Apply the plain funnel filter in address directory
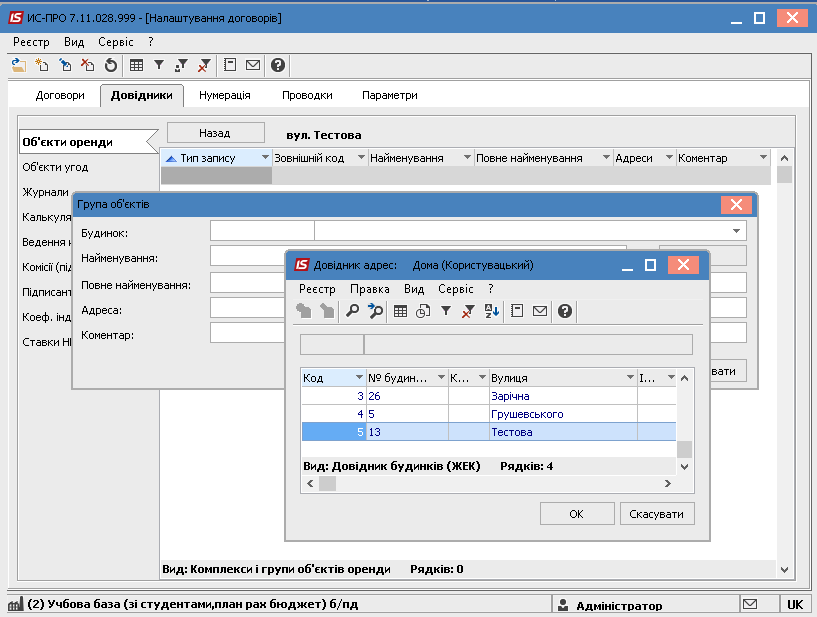The image size is (817, 617). (x=446, y=311)
